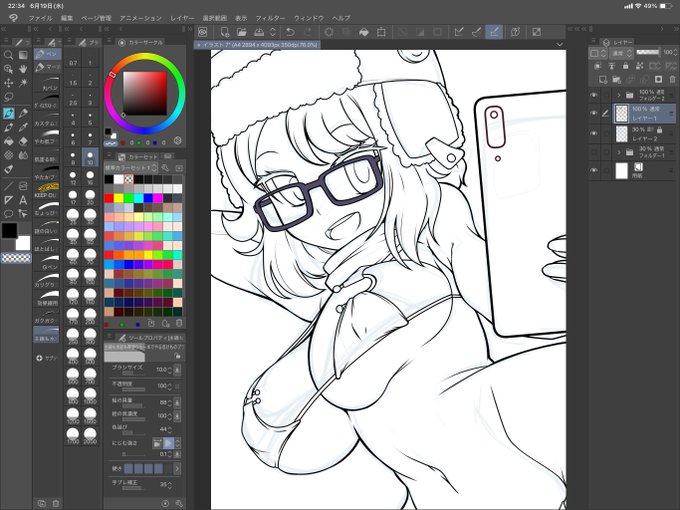Click the Create layer mask icon
The image size is (680, 510).
(x=658, y=79)
